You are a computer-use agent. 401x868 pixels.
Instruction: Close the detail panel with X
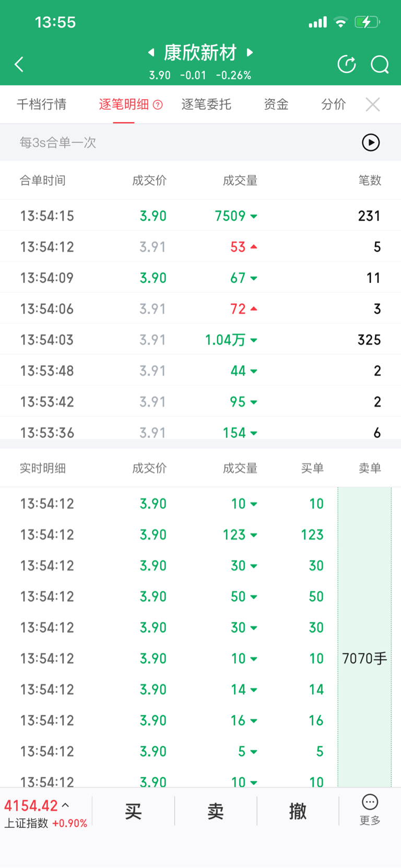tap(373, 104)
